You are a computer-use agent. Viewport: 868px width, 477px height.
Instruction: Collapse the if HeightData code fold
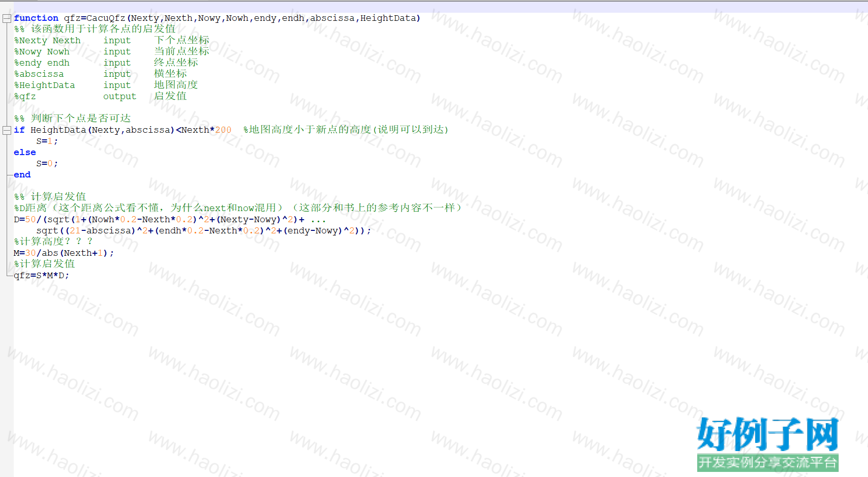(x=7, y=130)
